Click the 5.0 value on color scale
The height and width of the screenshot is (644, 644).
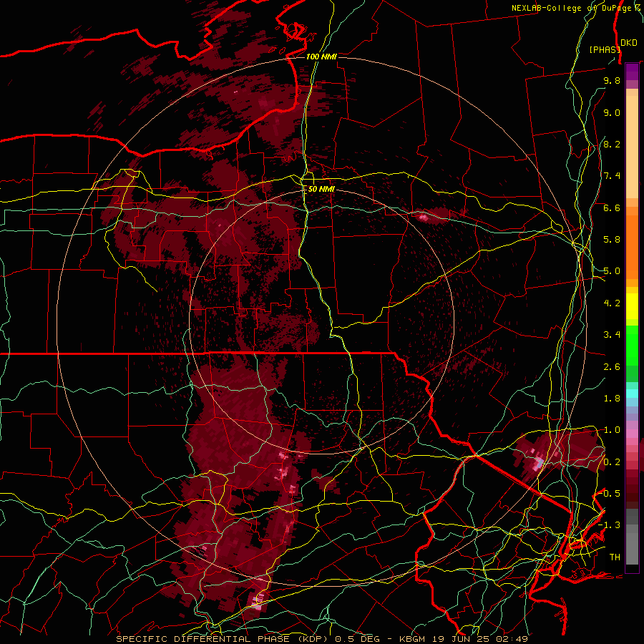(x=612, y=271)
